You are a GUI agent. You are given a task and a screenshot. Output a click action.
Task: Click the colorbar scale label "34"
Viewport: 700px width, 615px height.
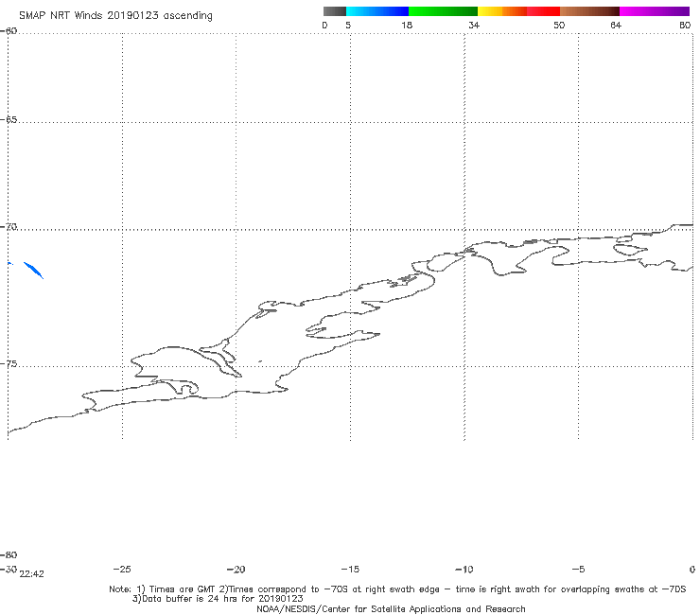[474, 25]
